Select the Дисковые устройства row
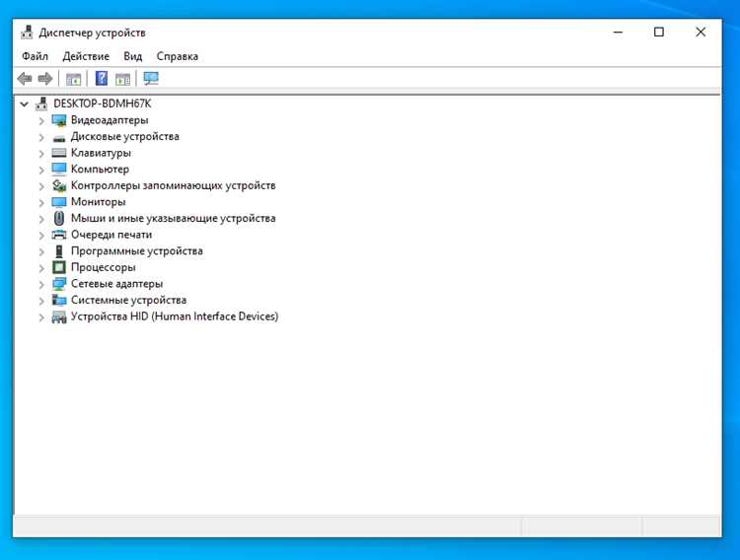This screenshot has width=740, height=560. coord(125,136)
